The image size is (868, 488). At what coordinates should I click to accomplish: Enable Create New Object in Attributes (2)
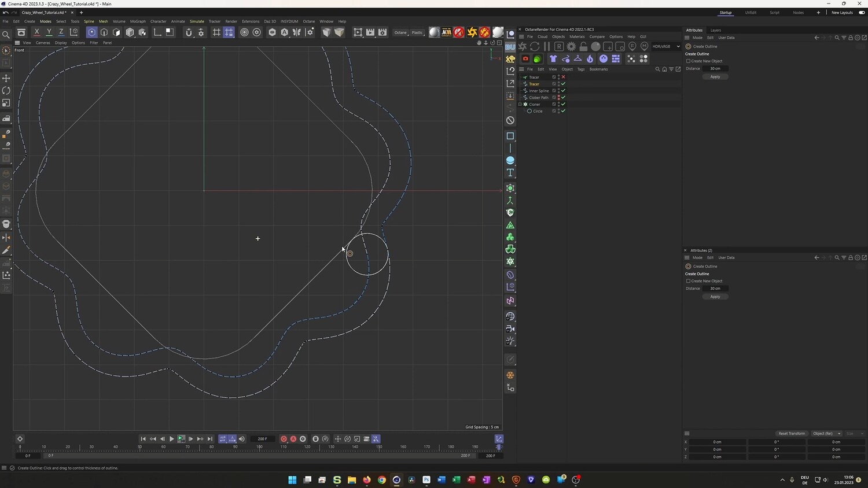(x=688, y=281)
